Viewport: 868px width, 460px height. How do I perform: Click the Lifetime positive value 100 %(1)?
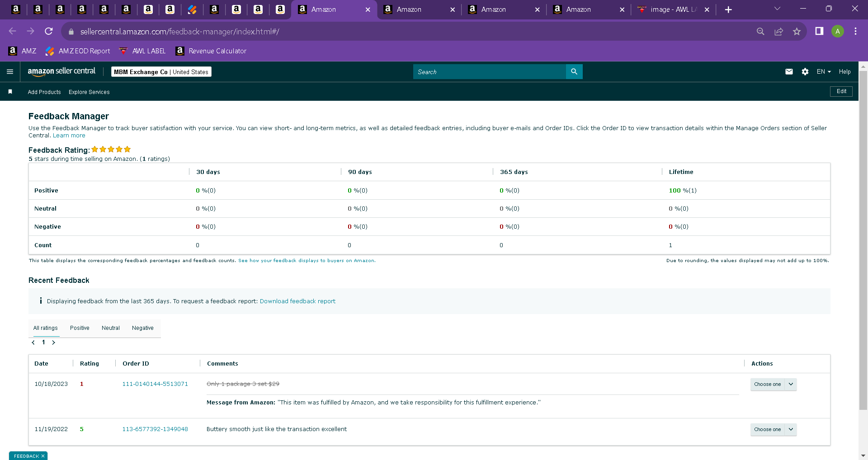pos(683,191)
